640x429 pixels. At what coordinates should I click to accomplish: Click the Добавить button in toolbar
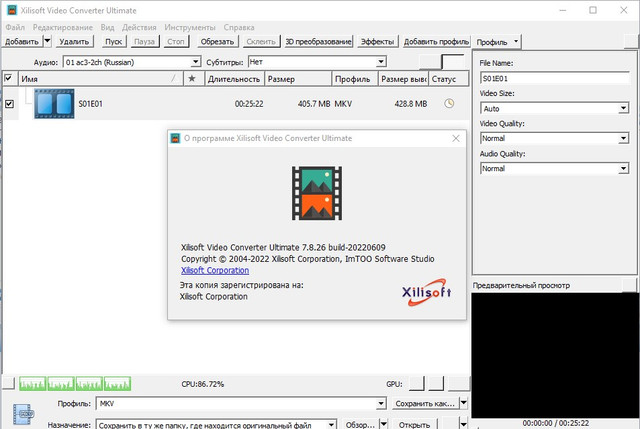pyautogui.click(x=22, y=42)
